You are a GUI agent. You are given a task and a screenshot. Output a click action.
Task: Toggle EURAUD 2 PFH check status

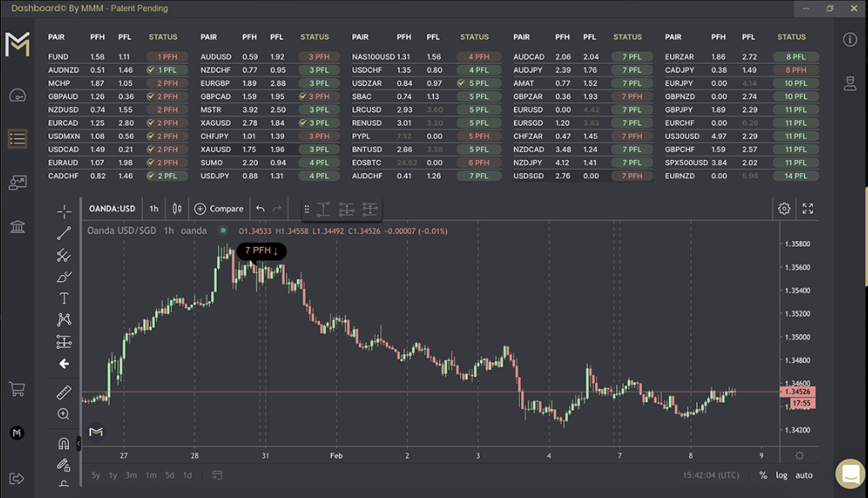coord(151,163)
